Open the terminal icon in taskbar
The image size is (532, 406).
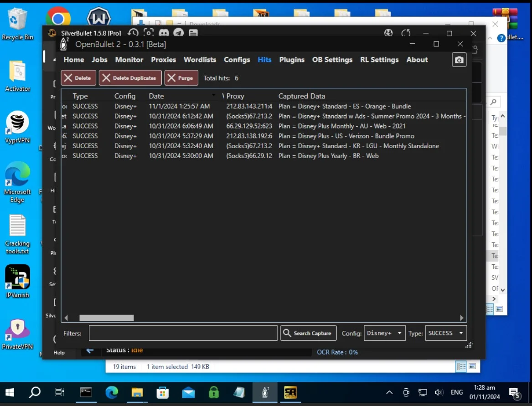[86, 392]
